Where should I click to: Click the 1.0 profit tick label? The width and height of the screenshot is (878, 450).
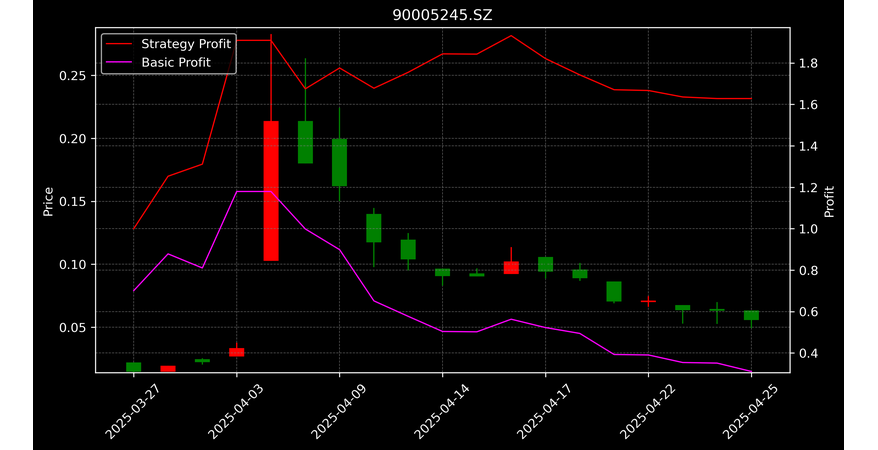click(x=807, y=229)
